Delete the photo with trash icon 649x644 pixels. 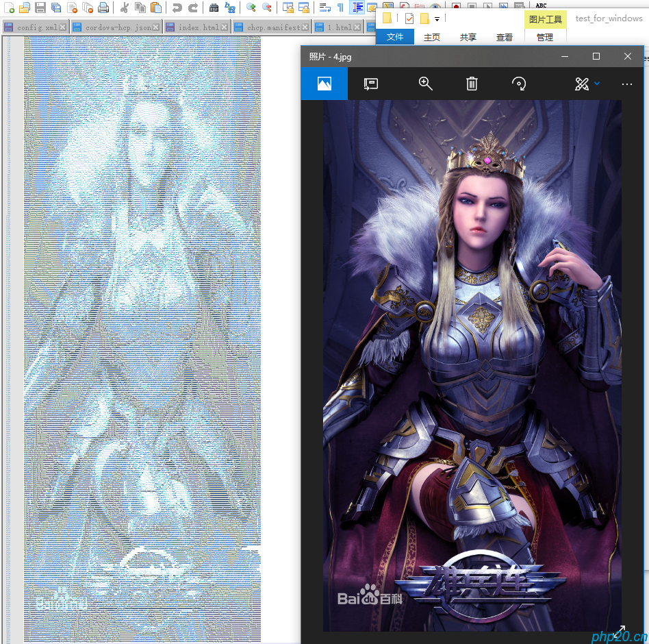coord(472,84)
